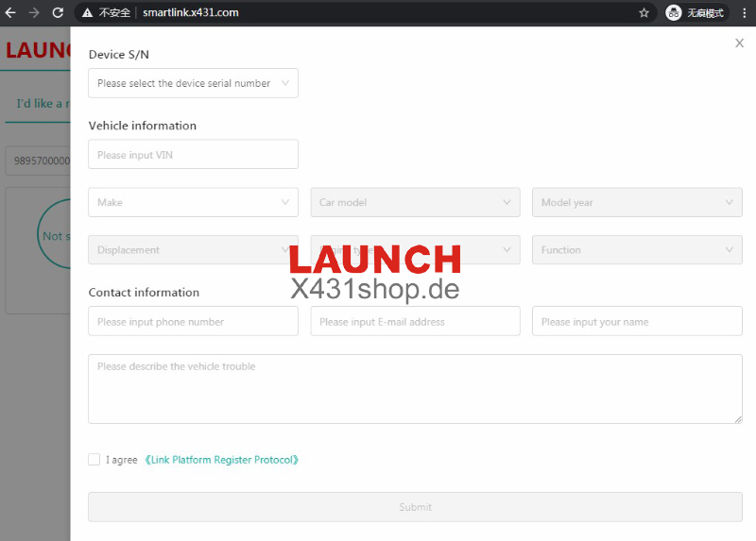Click the vehicle trouble description box
756x541 pixels.
pos(415,389)
